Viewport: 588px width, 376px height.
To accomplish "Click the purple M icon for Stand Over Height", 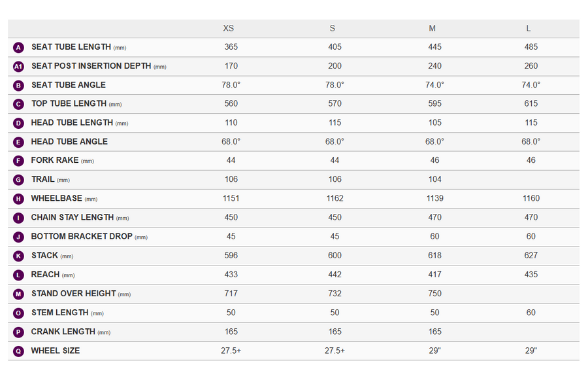I will click(18, 294).
